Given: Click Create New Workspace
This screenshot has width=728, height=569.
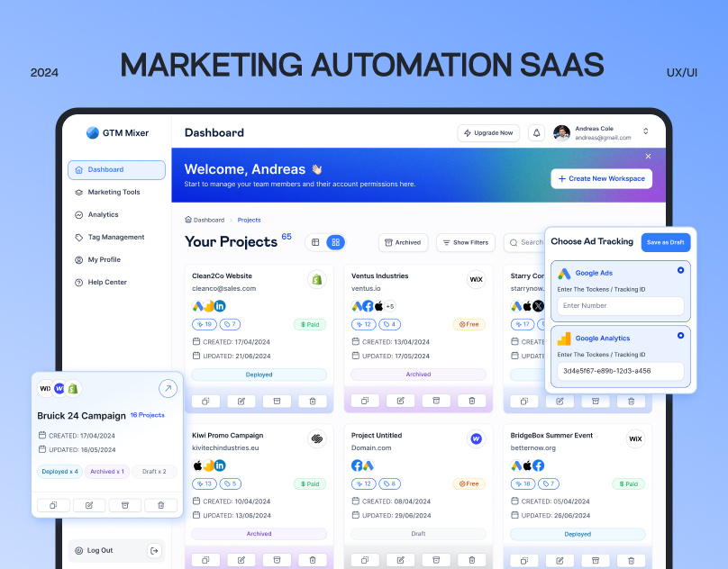Looking at the screenshot, I should click(x=601, y=178).
